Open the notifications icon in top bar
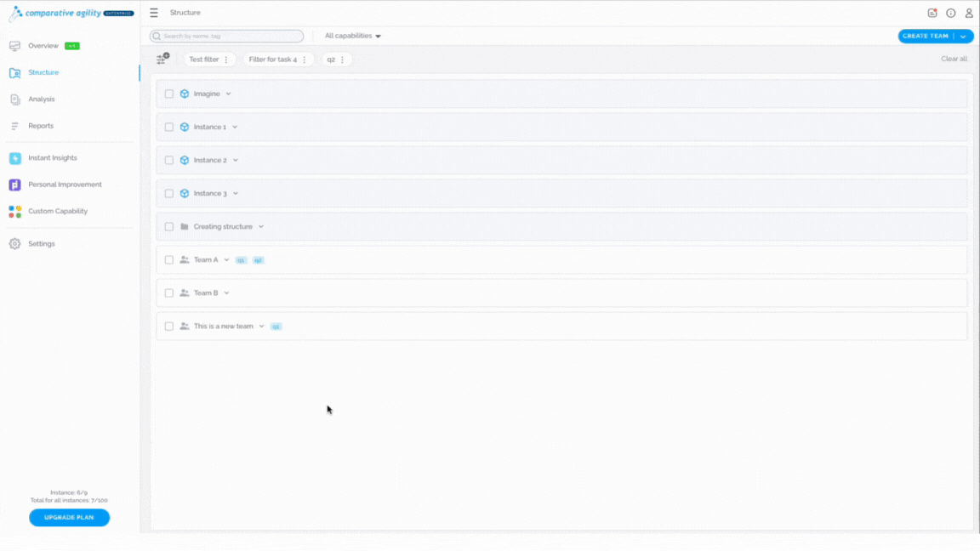The width and height of the screenshot is (980, 551). pos(932,13)
